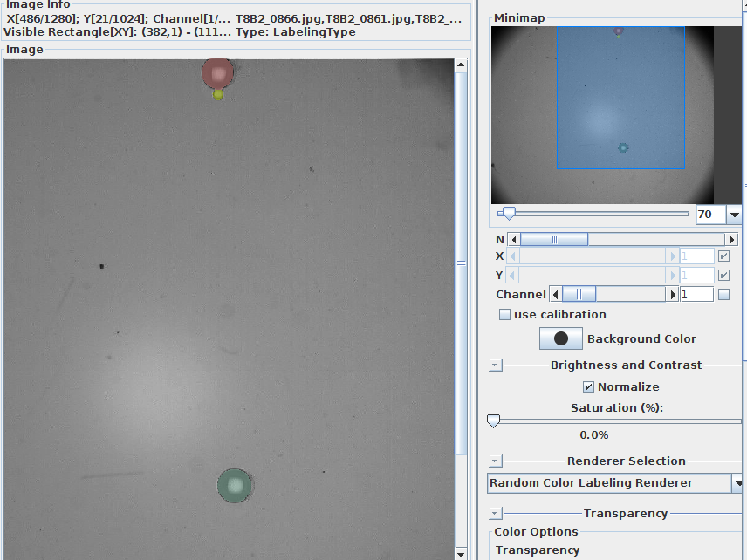The width and height of the screenshot is (747, 560).
Task: Click the Visible Rectangle info text
Action: (117, 32)
